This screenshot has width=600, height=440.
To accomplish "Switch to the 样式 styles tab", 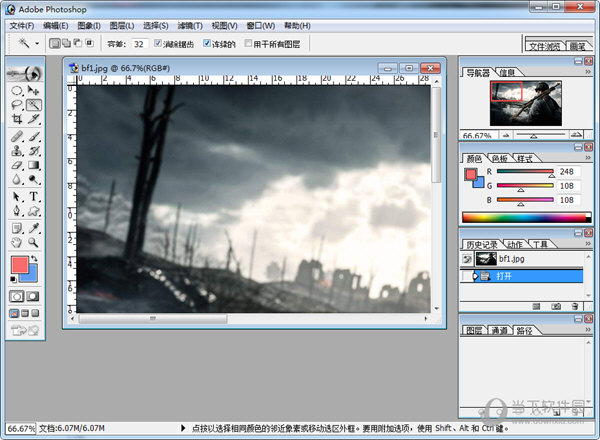I will pyautogui.click(x=524, y=158).
